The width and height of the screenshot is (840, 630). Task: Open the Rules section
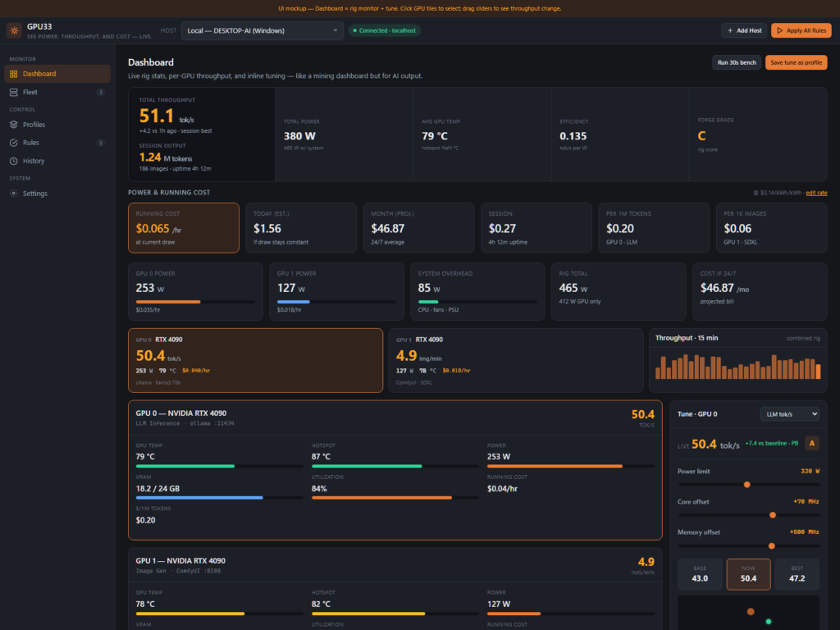[57, 143]
